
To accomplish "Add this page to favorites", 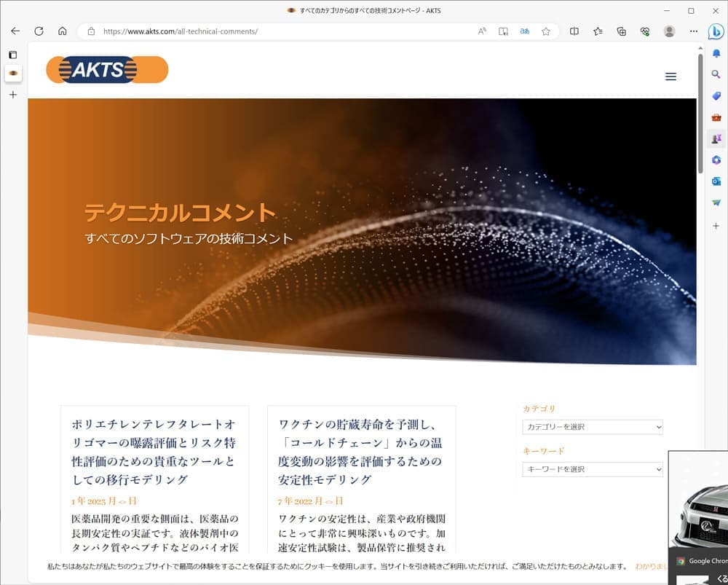I will coord(545,31).
